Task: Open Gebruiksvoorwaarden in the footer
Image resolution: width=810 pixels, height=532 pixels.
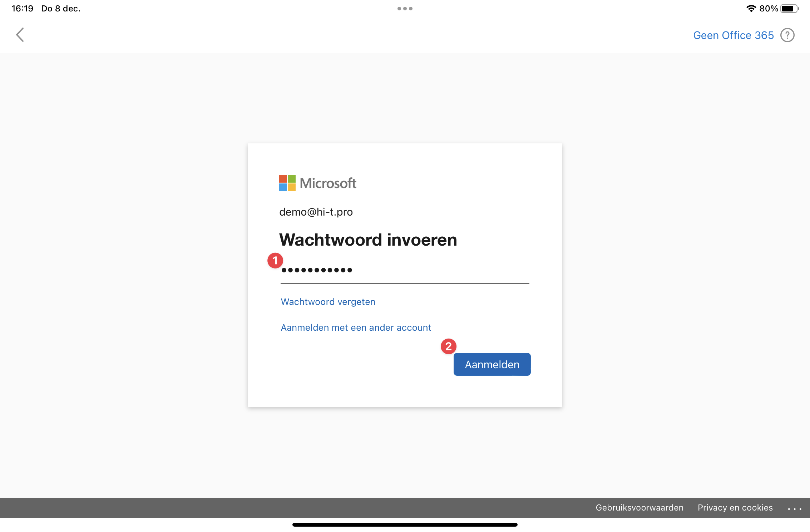Action: coord(639,508)
